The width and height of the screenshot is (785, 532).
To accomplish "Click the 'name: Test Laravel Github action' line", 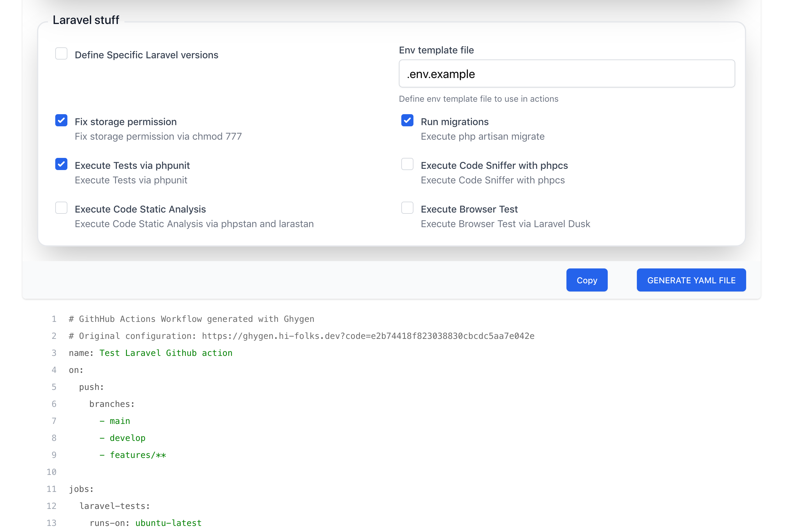I will coord(151,353).
